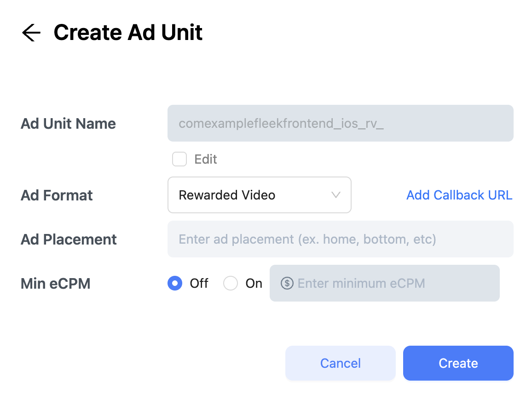The height and width of the screenshot is (399, 532).
Task: Click the Ad Unit Name text box
Action: [x=340, y=123]
